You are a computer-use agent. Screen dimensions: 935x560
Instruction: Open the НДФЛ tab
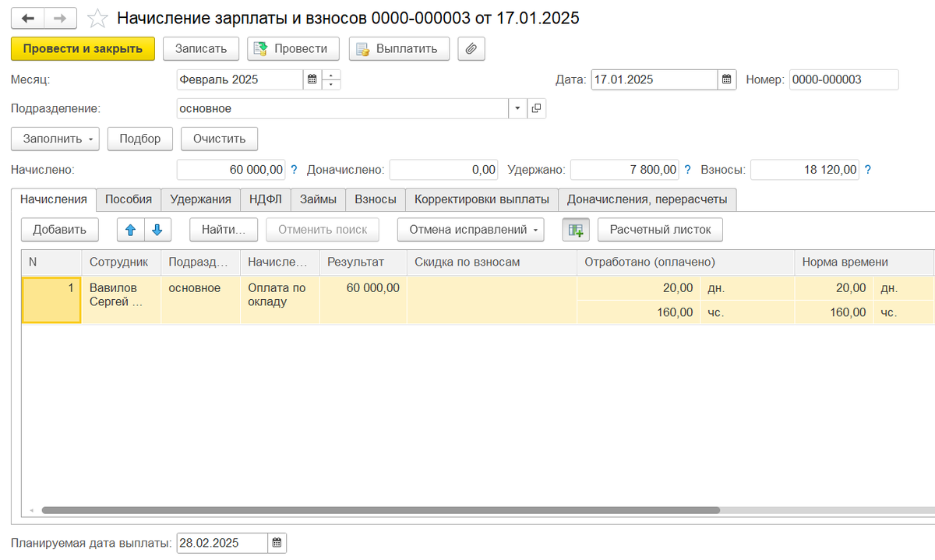(x=266, y=199)
